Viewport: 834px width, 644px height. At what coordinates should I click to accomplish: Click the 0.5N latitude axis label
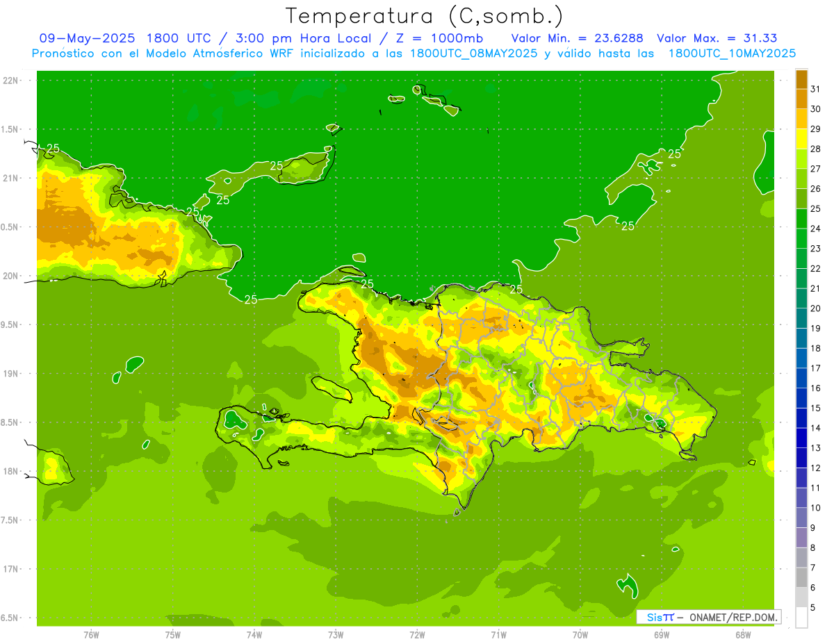pyautogui.click(x=10, y=227)
